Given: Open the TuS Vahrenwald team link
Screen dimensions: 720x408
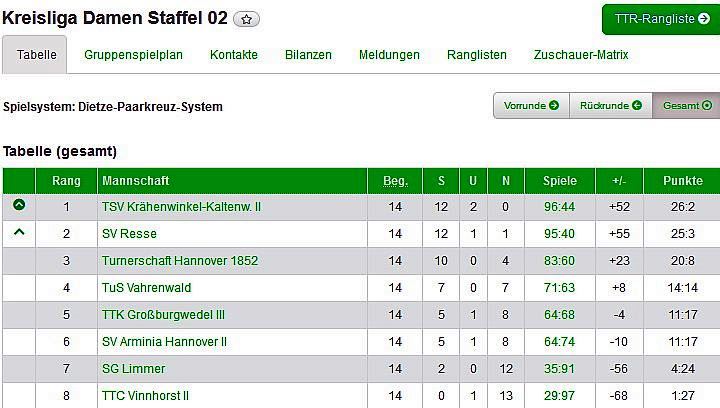Looking at the screenshot, I should click(146, 288).
